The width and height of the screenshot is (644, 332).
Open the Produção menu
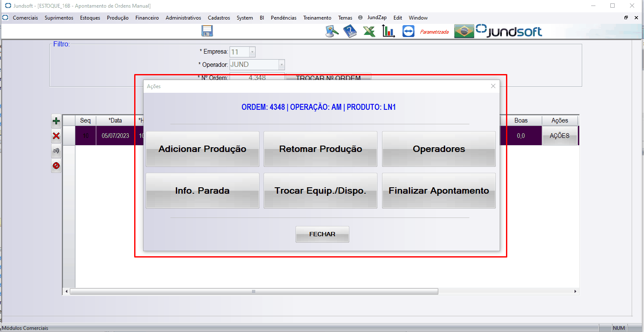(x=118, y=18)
